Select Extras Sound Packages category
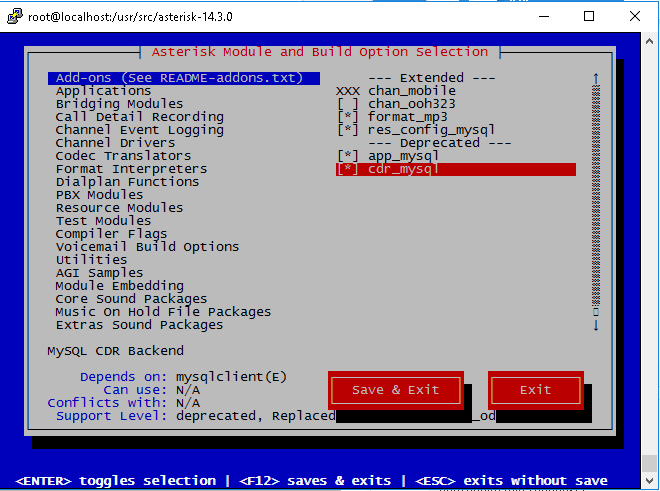The height and width of the screenshot is (491, 660). tap(139, 325)
